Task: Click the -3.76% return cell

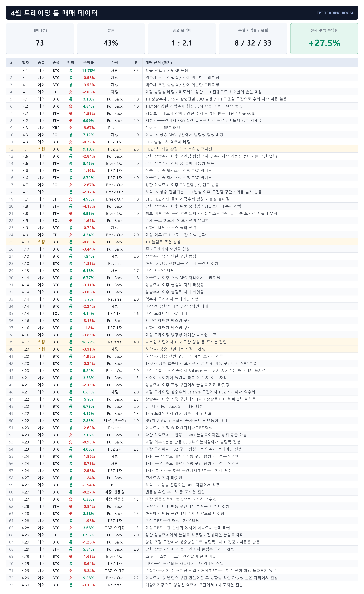Action: click(88, 464)
